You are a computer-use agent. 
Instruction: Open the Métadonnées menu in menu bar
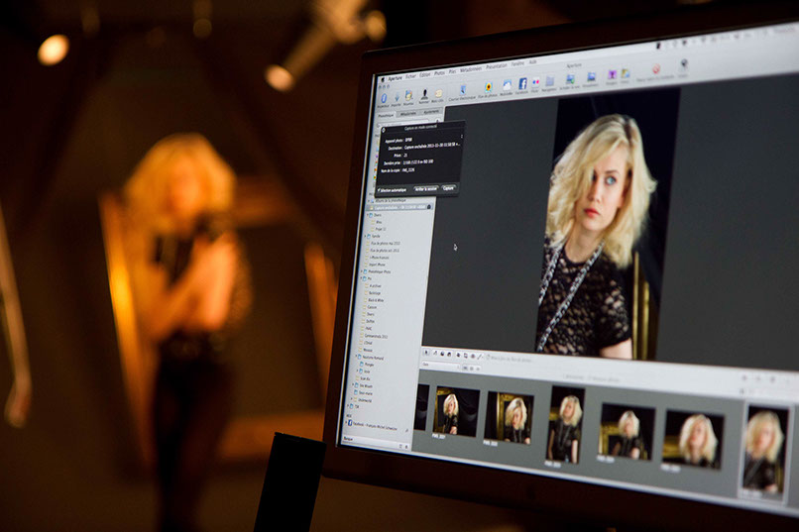471,71
